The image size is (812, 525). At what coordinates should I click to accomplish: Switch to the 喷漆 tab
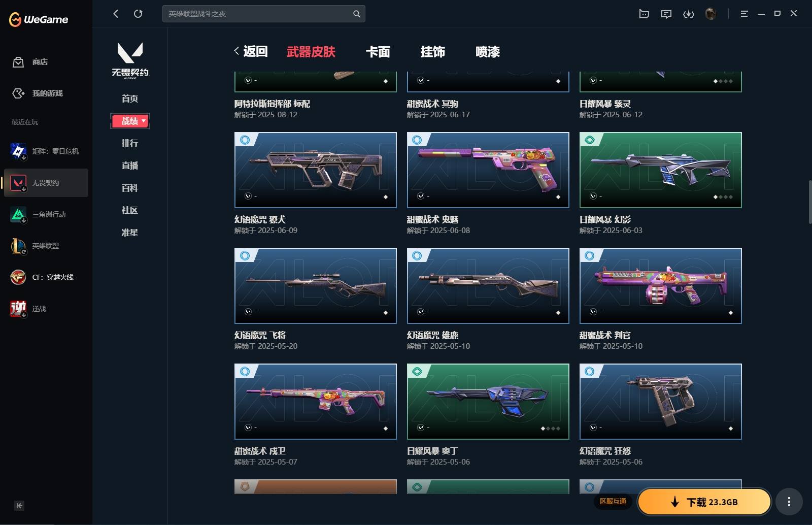pyautogui.click(x=488, y=52)
